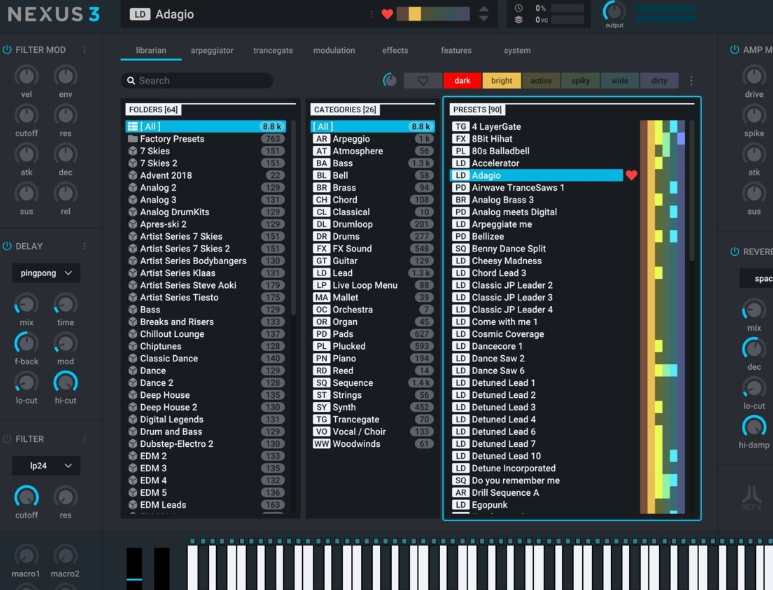Open the effects tab
Screen dimensions: 773x590
coord(395,50)
